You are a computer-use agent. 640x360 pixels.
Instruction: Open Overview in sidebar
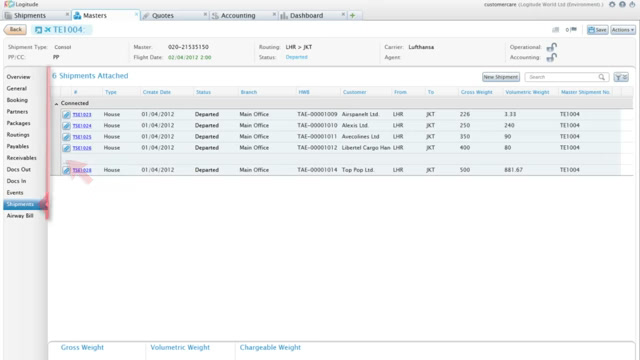(x=18, y=77)
